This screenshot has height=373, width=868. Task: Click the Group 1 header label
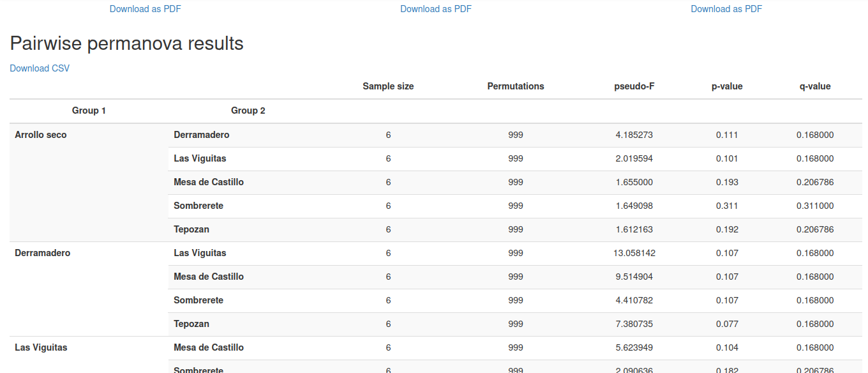point(89,110)
